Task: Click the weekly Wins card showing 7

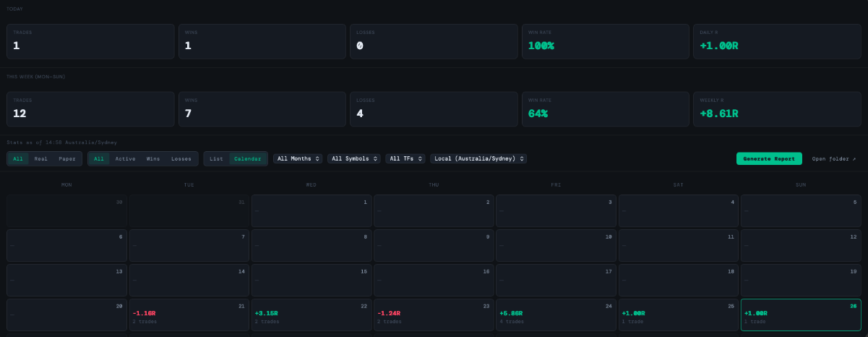Action: tap(262, 109)
